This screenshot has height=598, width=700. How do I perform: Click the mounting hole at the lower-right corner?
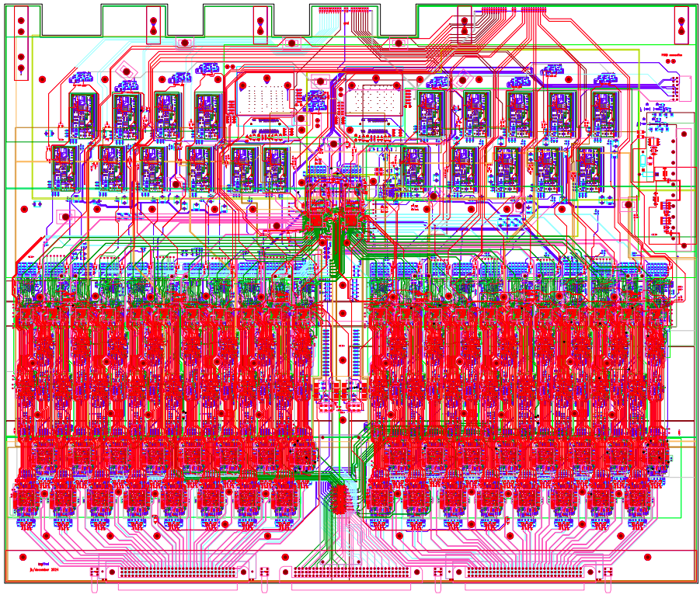[647, 557]
